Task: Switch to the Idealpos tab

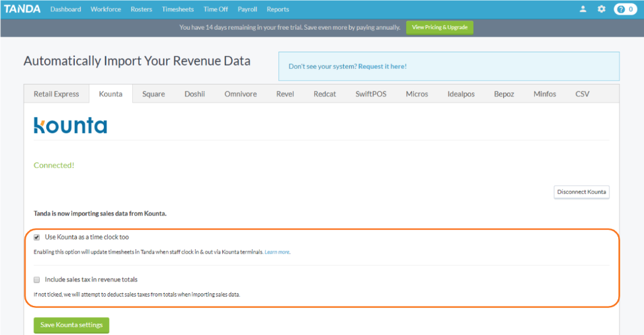Action: pos(461,94)
